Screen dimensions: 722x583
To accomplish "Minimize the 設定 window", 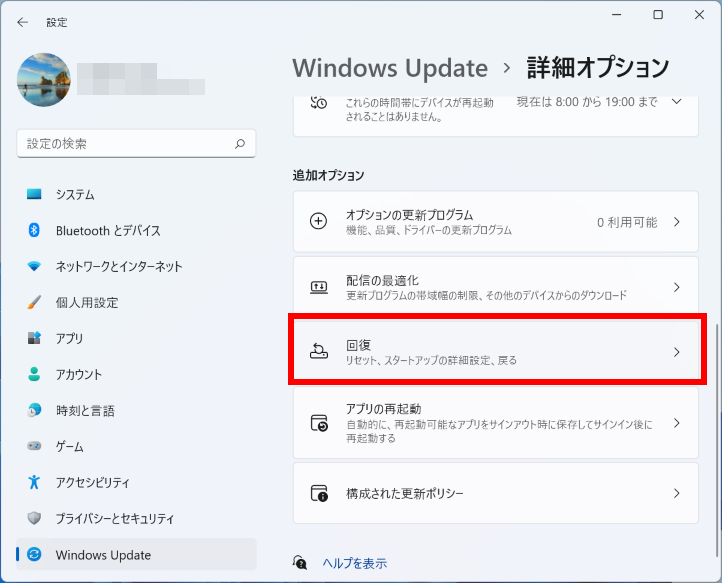I will coord(617,15).
